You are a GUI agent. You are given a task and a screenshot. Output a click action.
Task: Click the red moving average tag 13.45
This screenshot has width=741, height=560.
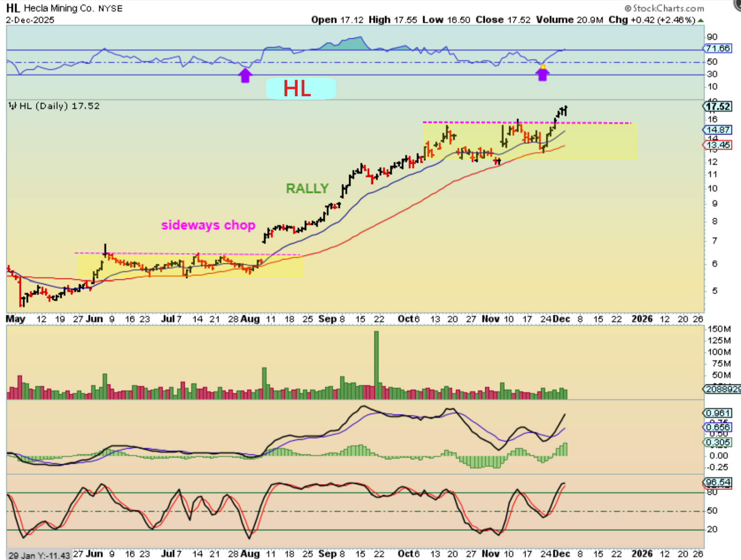coord(718,145)
